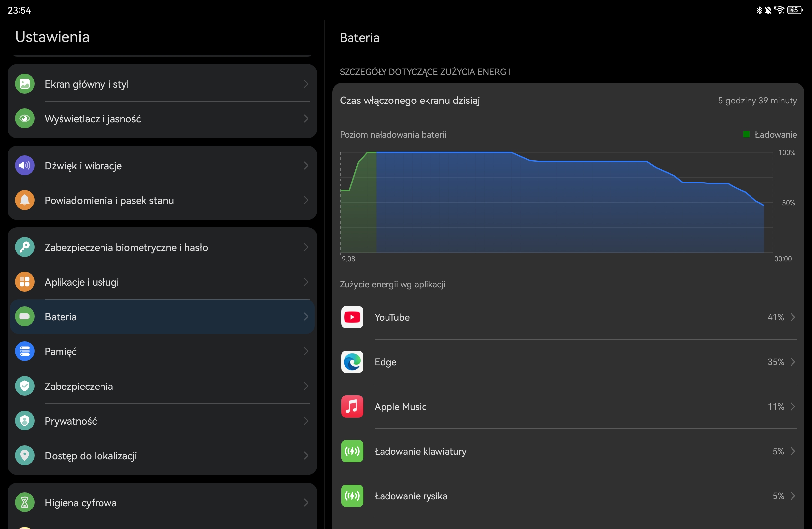Tap the blue Pamięć storage icon
The height and width of the screenshot is (529, 812).
coord(24,351)
